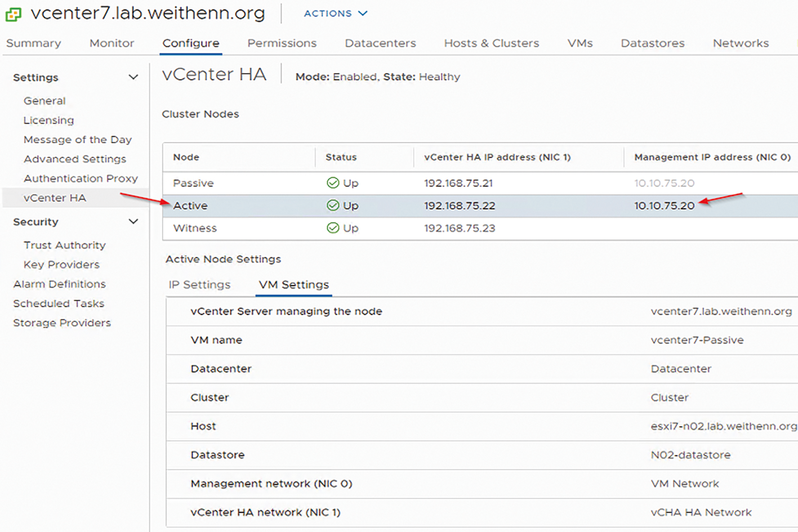798x532 pixels.
Task: Open Key Providers under Security
Action: (x=61, y=265)
